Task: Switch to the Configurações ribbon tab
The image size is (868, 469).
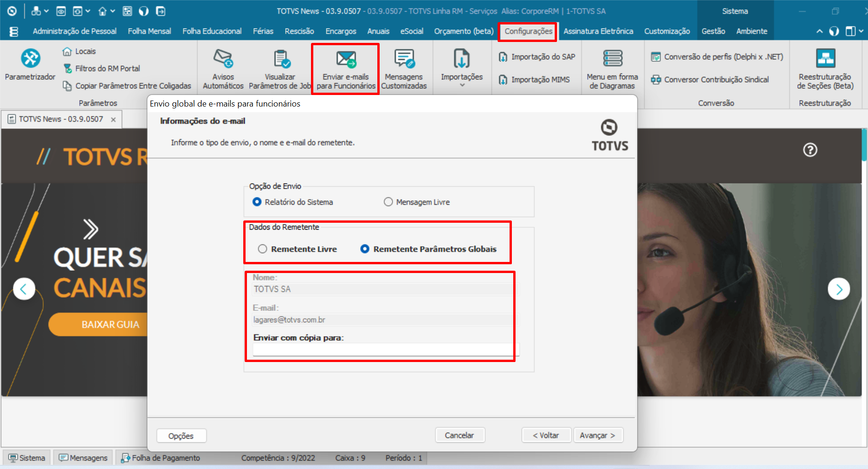Action: [528, 31]
